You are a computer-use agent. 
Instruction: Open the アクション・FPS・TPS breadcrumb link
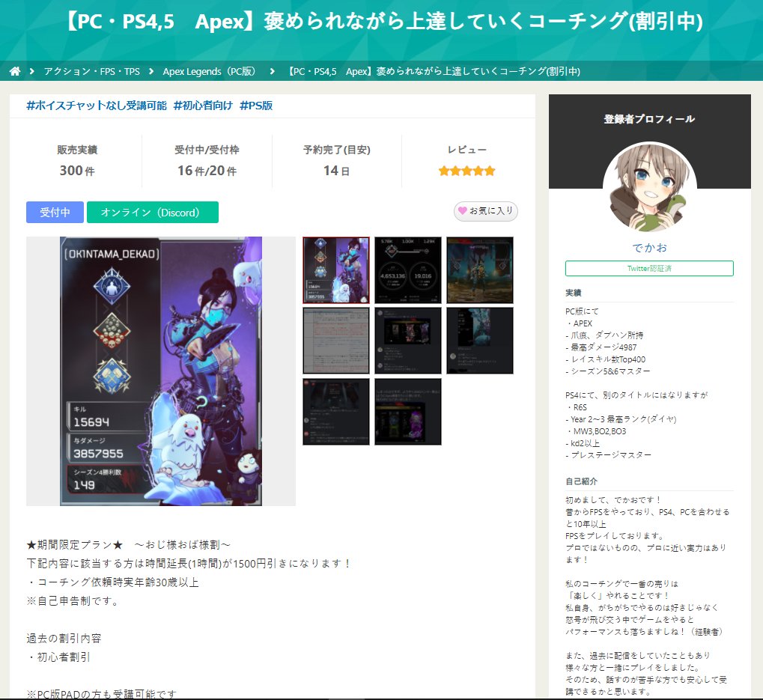92,72
